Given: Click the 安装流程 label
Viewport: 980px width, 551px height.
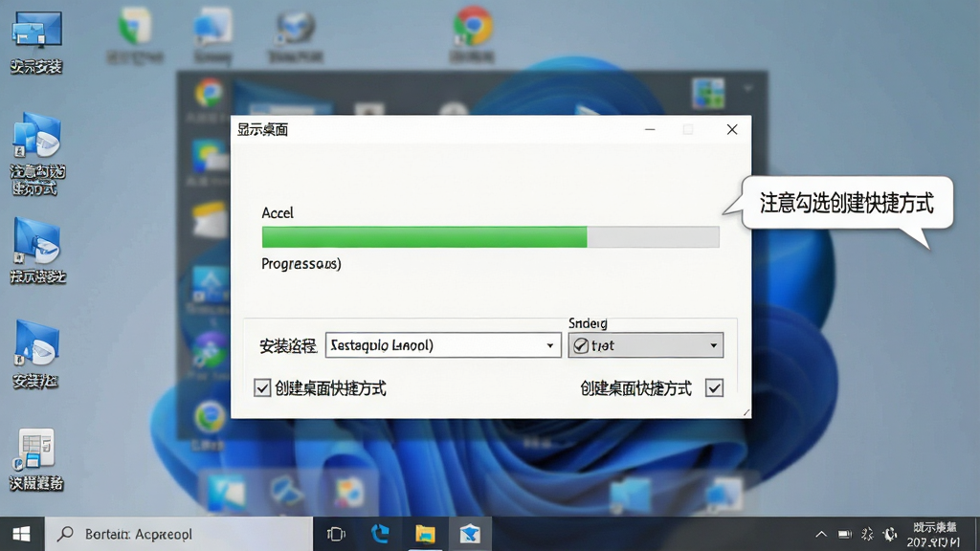Looking at the screenshot, I should 288,345.
